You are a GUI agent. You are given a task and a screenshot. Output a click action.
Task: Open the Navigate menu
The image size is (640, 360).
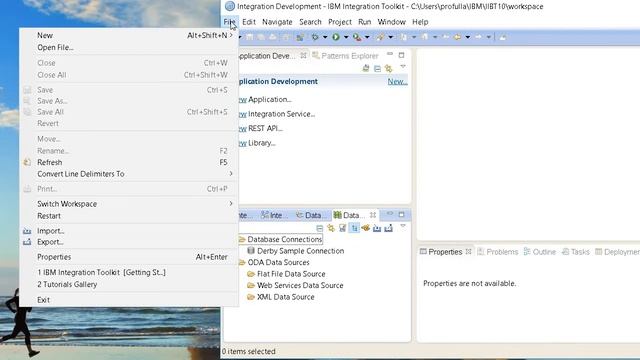tap(277, 22)
